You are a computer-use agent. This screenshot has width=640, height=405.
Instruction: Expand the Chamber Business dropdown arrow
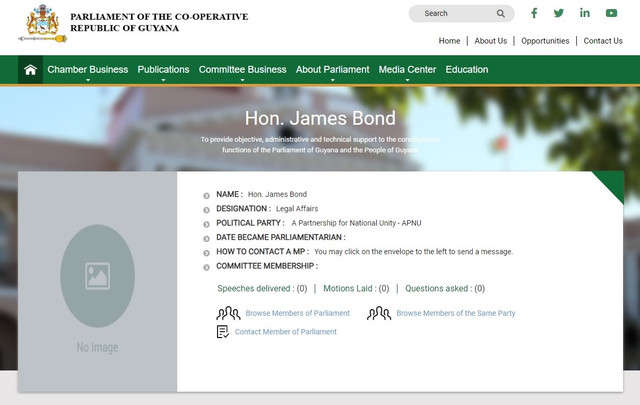coord(88,80)
